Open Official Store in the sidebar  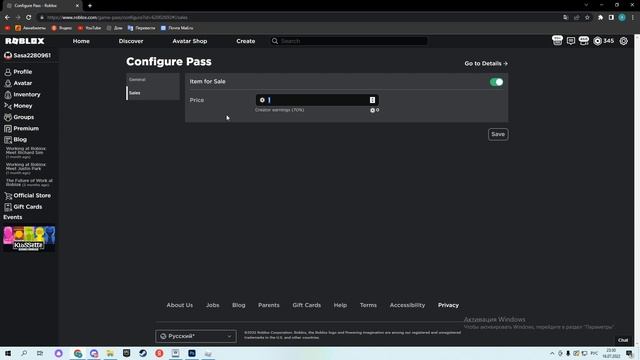click(x=27, y=196)
